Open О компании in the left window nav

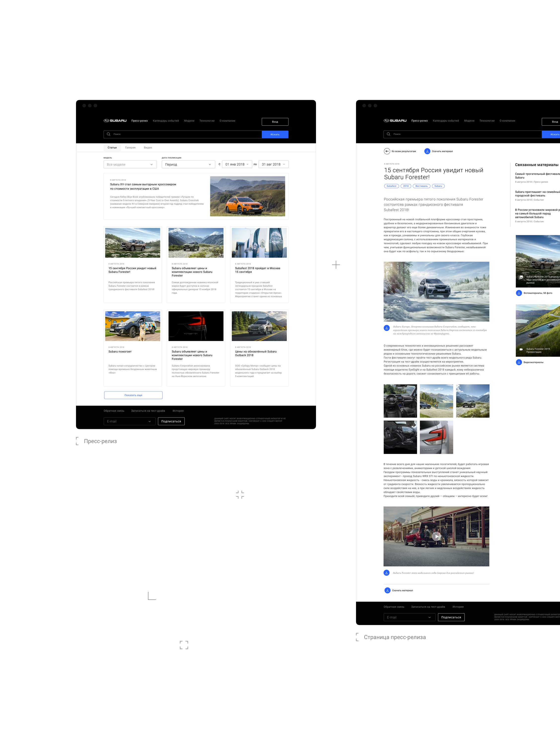pos(227,120)
